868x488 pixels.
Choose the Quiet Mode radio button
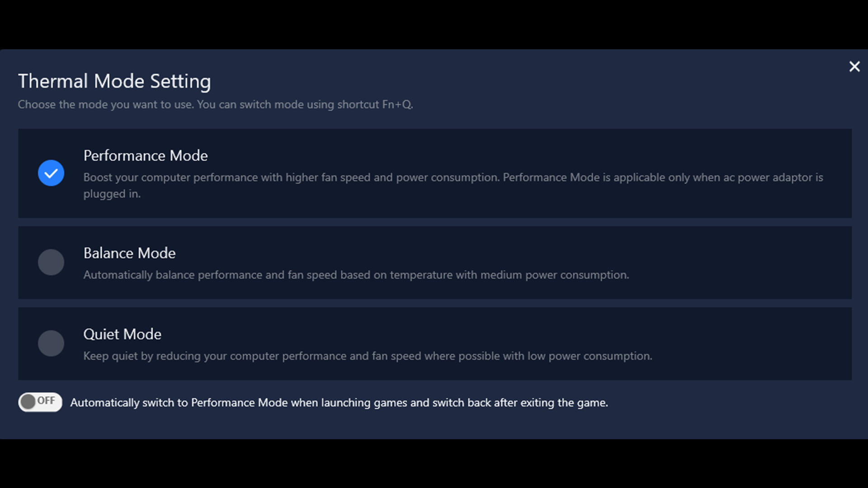click(51, 343)
